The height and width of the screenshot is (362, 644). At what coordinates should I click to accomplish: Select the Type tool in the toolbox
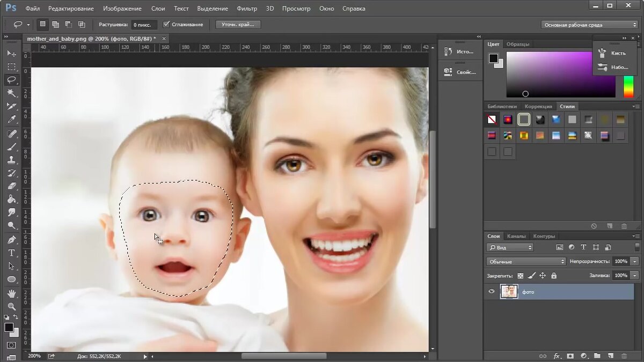click(x=11, y=253)
